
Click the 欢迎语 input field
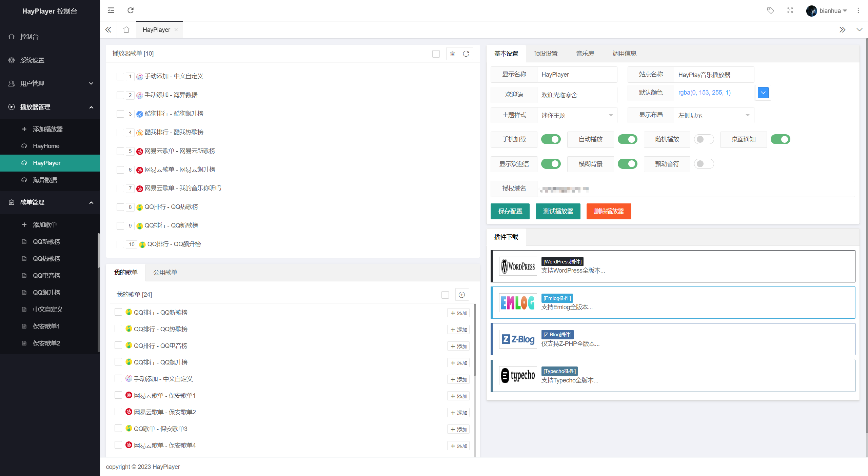(x=577, y=95)
